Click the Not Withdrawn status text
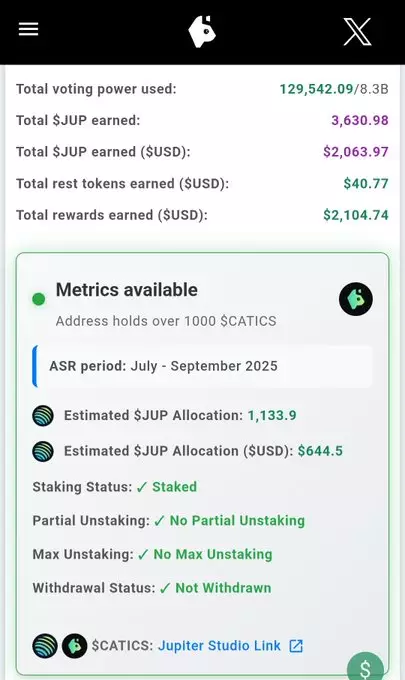405x680 pixels. [x=223, y=588]
